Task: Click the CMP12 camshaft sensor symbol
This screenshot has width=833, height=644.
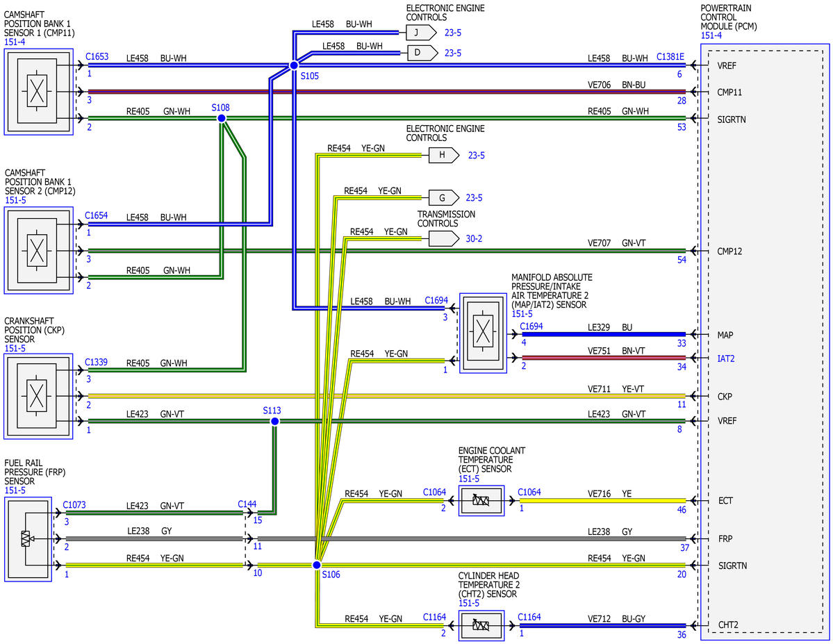Action: (x=38, y=250)
